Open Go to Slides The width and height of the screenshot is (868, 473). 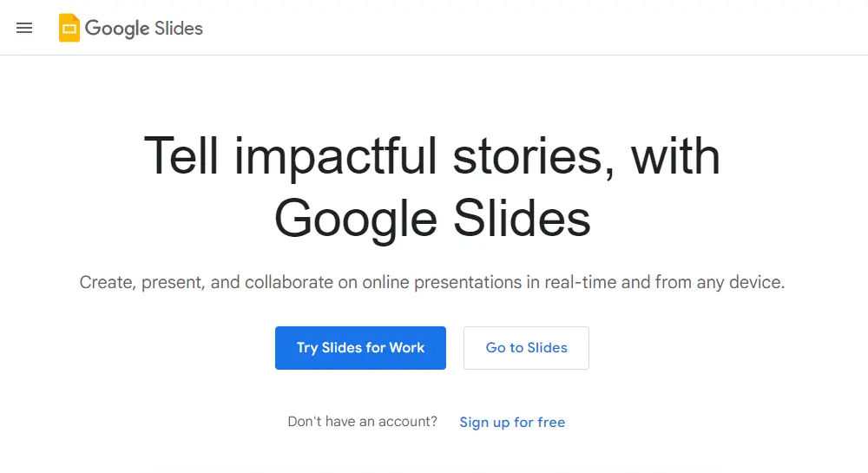coord(526,348)
